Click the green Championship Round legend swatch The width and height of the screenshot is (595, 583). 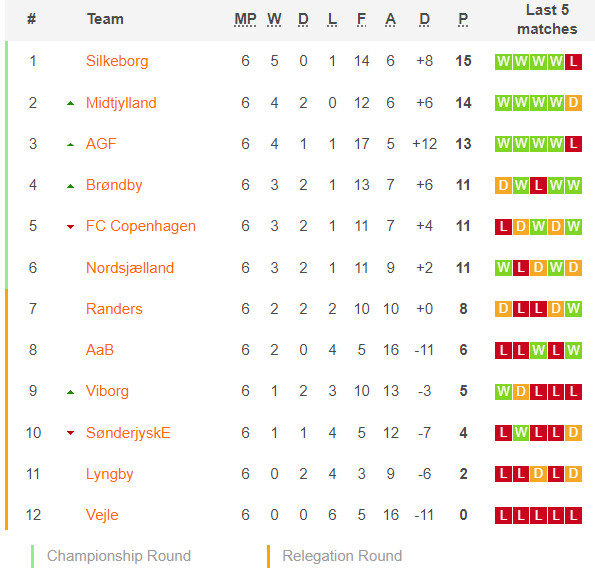click(x=33, y=556)
